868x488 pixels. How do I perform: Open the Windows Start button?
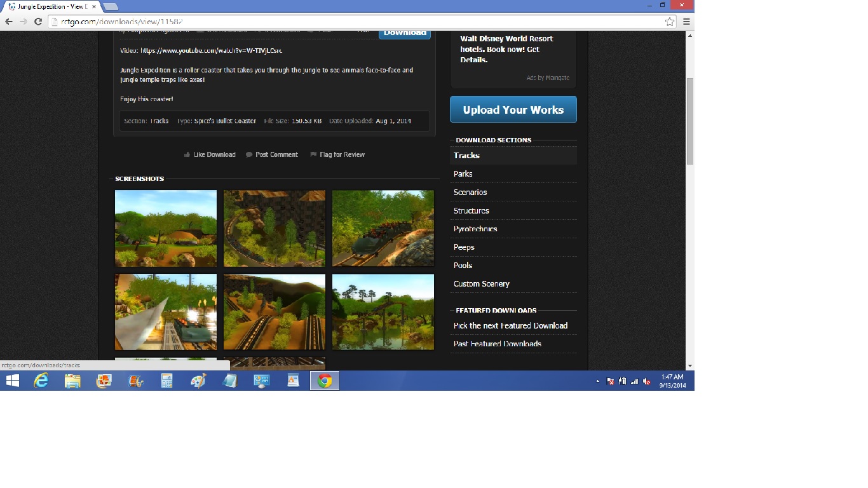(12, 381)
